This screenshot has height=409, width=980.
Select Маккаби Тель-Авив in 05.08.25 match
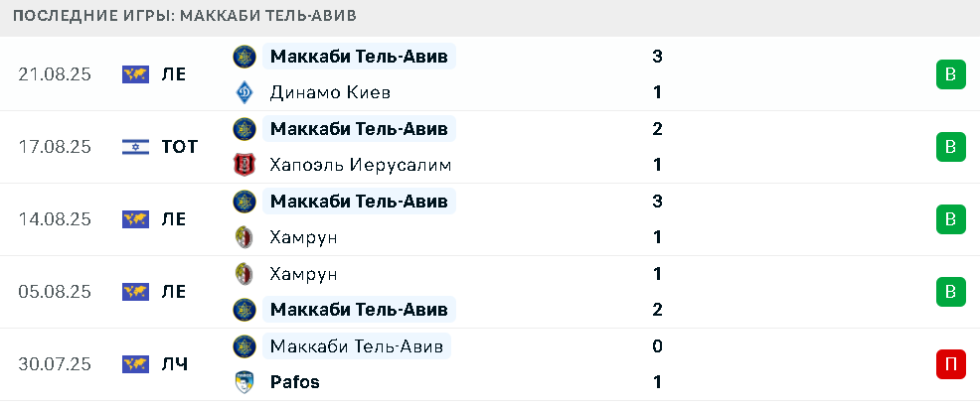tap(359, 310)
